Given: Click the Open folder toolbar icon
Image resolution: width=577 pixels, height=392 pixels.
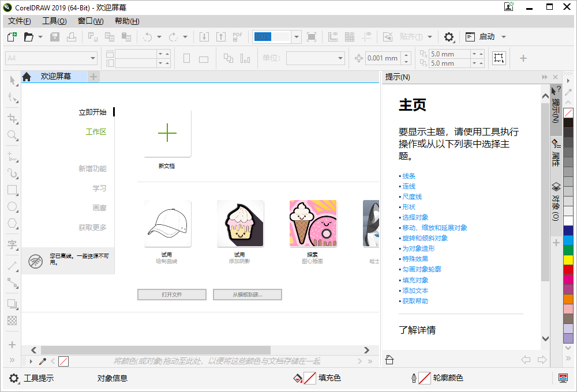Looking at the screenshot, I should click(x=29, y=37).
